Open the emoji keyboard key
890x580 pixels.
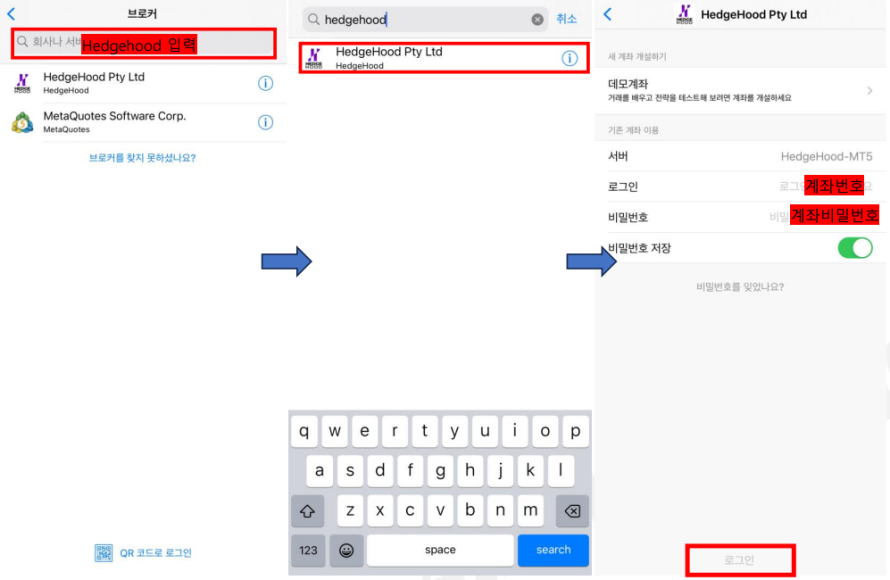(346, 550)
